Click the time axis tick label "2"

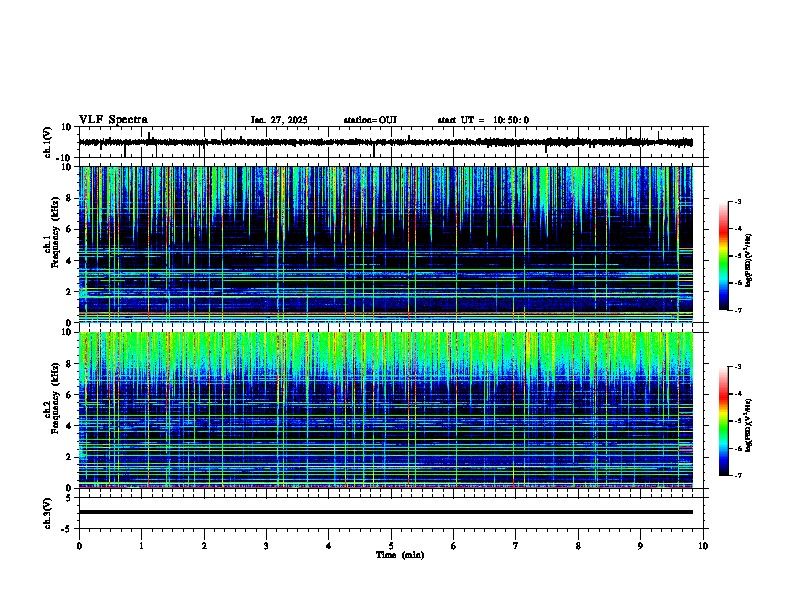coord(204,546)
